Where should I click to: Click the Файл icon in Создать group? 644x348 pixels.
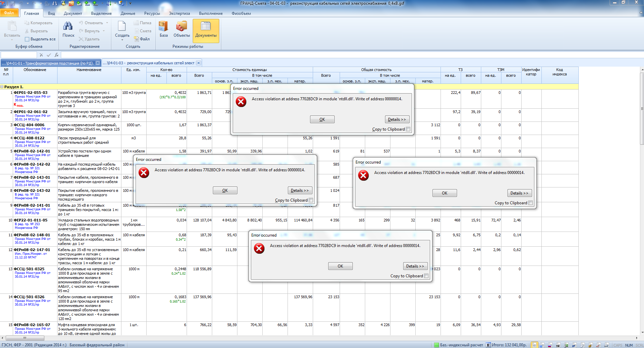tap(137, 39)
